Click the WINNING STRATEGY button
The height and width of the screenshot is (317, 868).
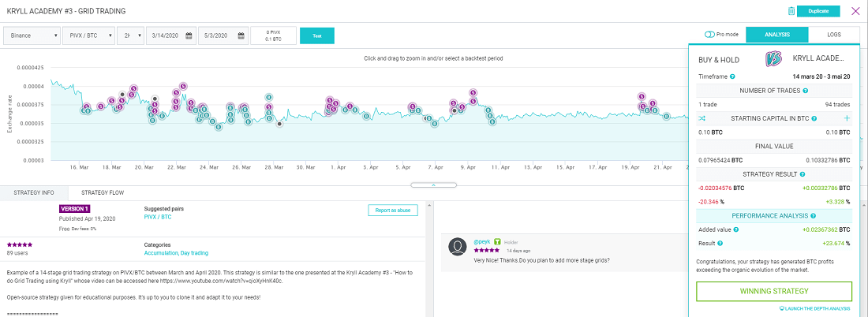coord(774,291)
